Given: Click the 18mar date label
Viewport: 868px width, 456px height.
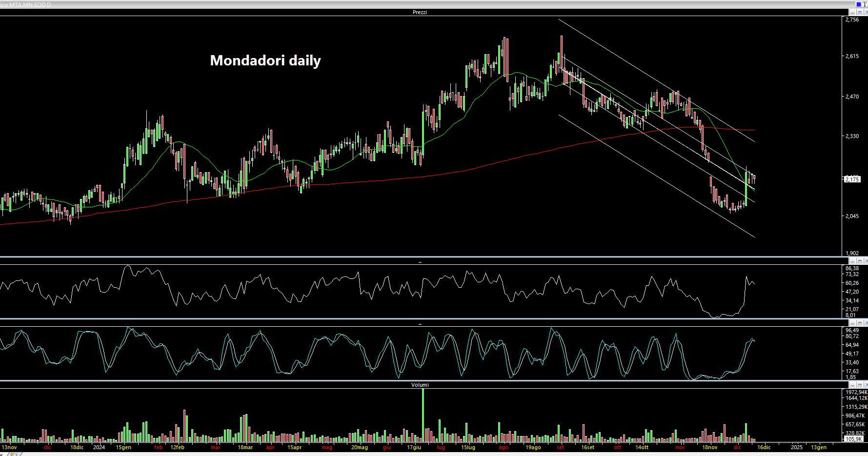Looking at the screenshot, I should click(x=245, y=447).
